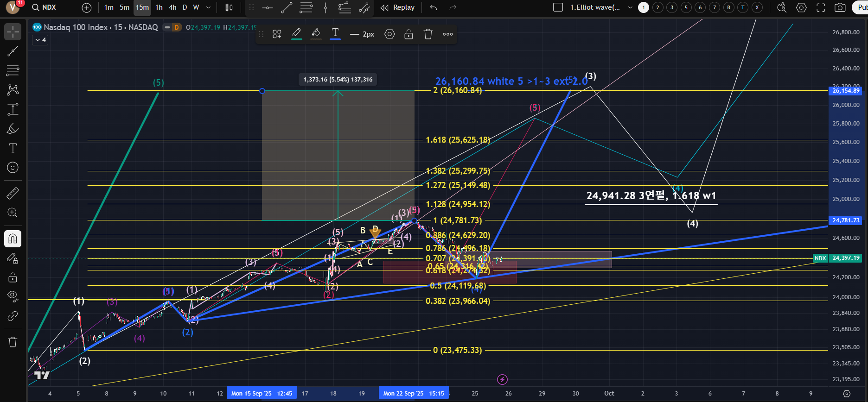The width and height of the screenshot is (868, 402).
Task: Open text color tool in drawing toolbar
Action: (x=335, y=34)
